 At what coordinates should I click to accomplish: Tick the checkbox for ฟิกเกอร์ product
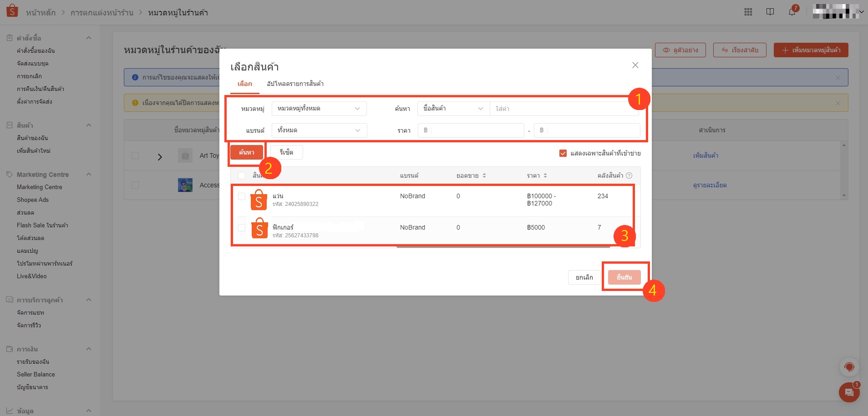pos(242,228)
